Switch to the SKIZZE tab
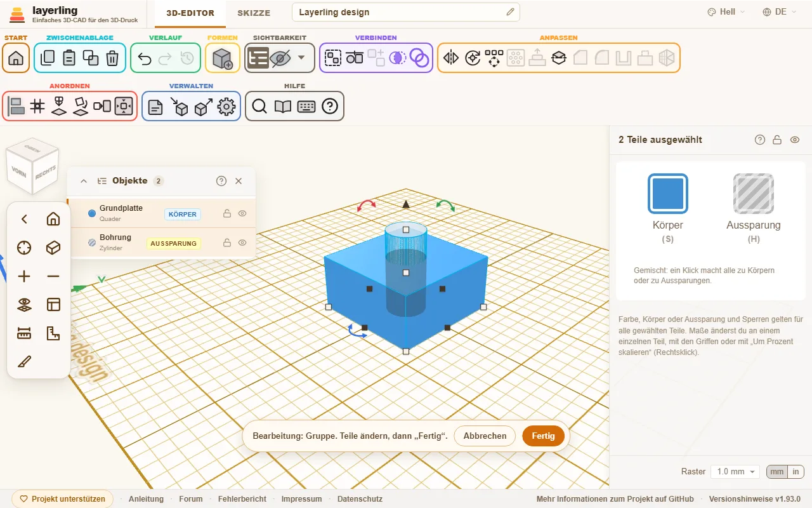This screenshot has height=508, width=812. [x=254, y=13]
